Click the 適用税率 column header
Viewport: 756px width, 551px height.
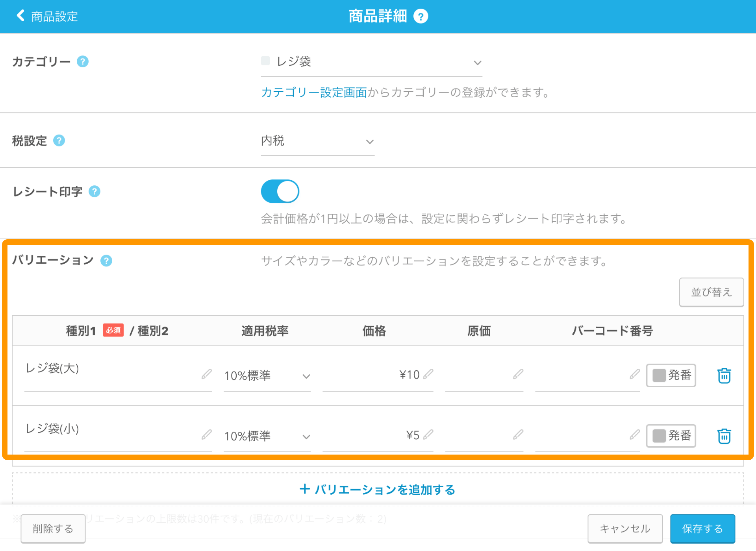click(x=265, y=331)
